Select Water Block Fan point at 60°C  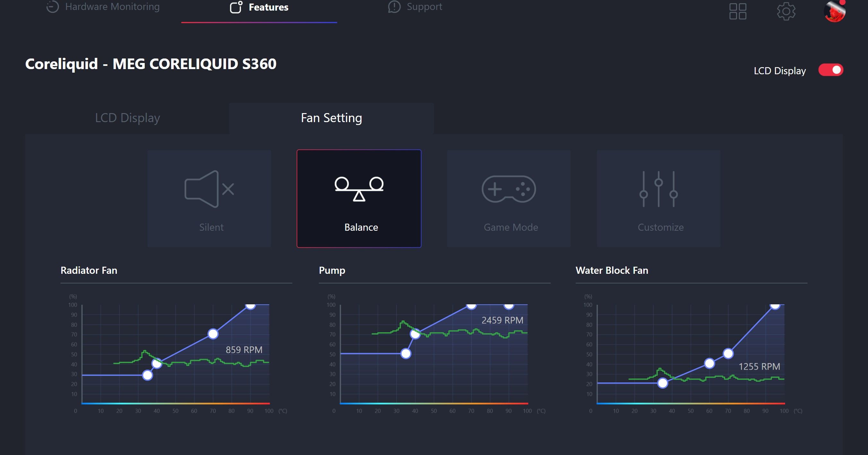point(710,363)
